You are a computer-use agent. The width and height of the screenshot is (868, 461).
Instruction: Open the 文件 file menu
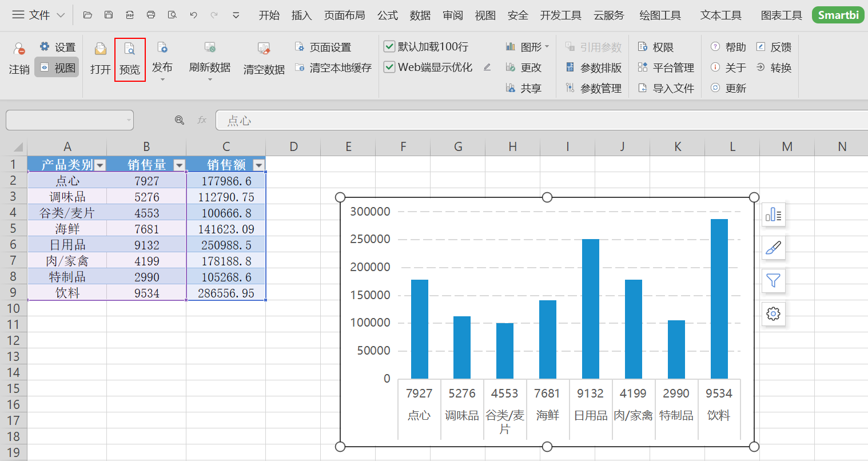(38, 15)
